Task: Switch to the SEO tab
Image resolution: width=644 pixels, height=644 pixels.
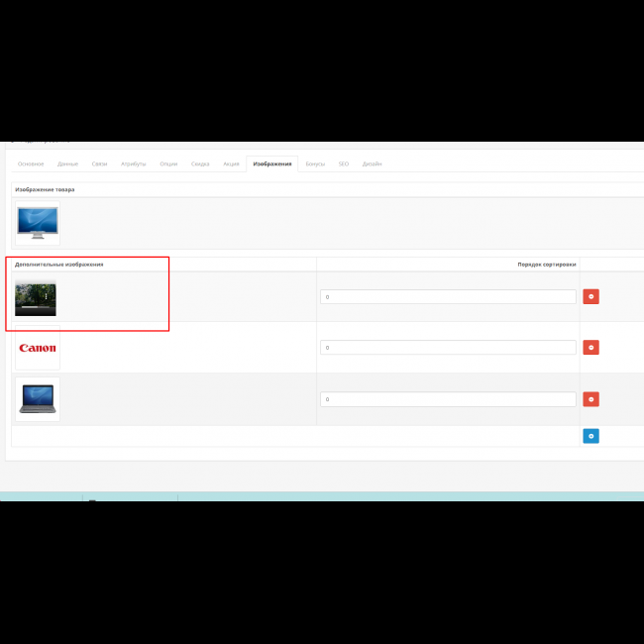Action: pos(344,163)
